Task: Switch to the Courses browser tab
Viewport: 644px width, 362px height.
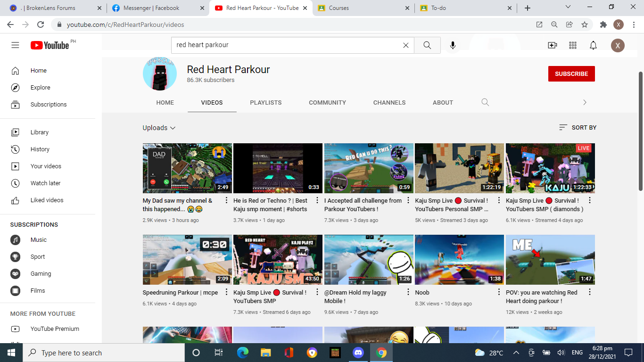Action: pos(363,8)
